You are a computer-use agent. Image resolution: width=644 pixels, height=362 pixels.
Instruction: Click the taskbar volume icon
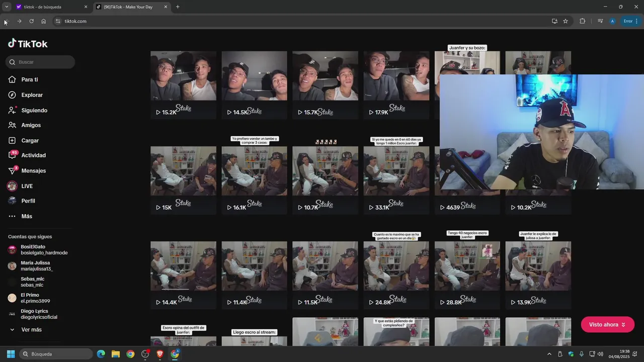point(600,354)
